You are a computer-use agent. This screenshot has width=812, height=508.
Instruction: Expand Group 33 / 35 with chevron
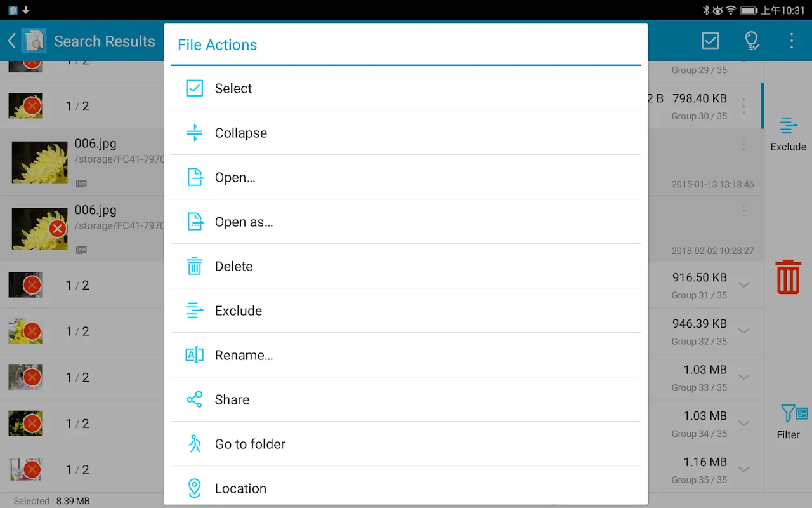coord(744,377)
